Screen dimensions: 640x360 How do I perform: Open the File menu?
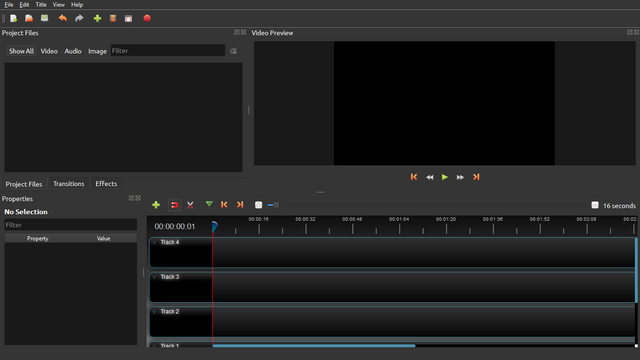click(9, 5)
